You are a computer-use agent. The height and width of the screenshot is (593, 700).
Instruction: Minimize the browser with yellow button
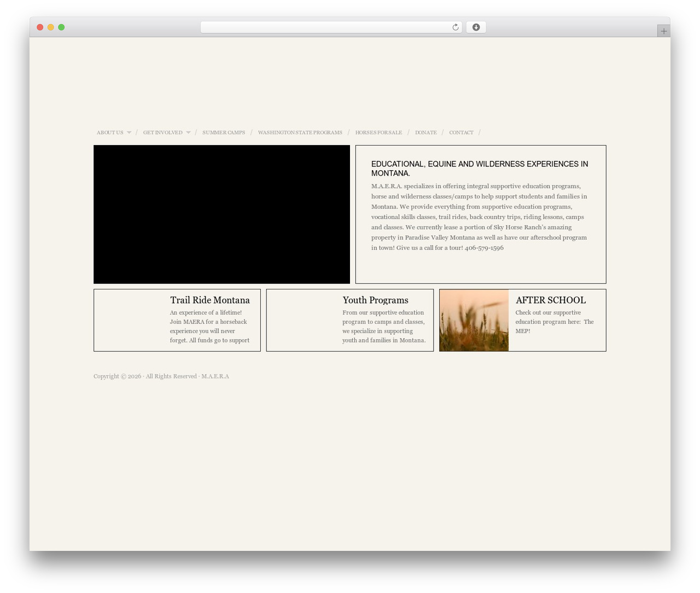[x=51, y=27]
